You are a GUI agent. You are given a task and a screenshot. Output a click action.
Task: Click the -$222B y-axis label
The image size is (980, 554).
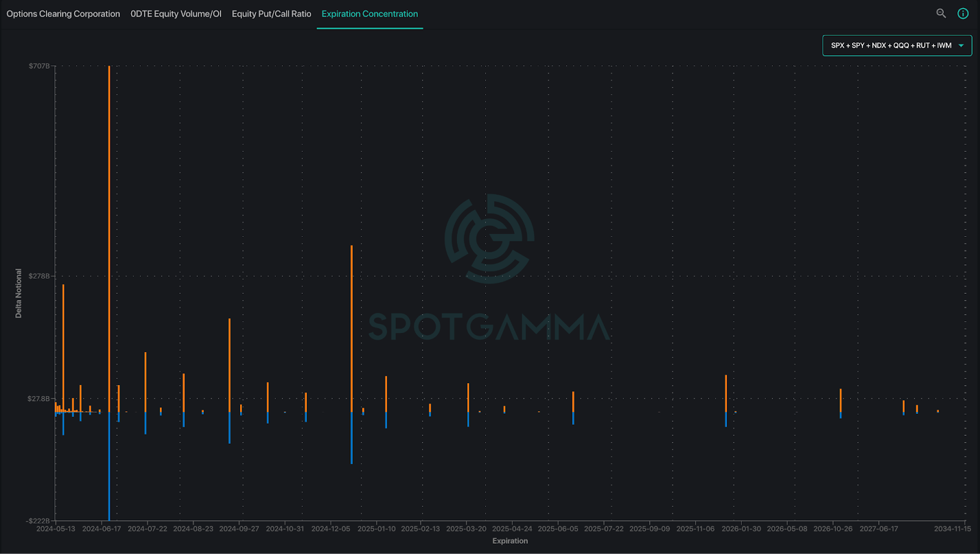click(38, 521)
